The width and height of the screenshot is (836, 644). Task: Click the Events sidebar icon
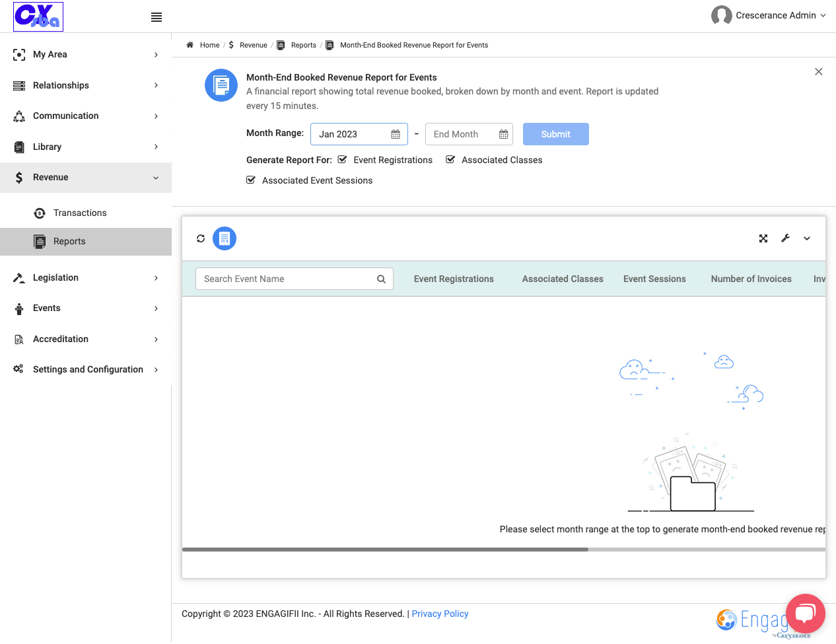point(19,308)
